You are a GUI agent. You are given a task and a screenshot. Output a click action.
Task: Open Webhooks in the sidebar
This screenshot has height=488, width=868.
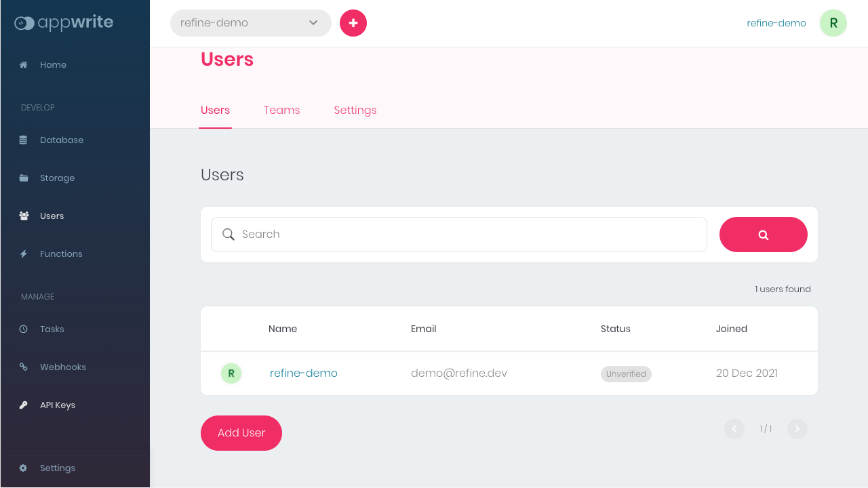pos(62,367)
